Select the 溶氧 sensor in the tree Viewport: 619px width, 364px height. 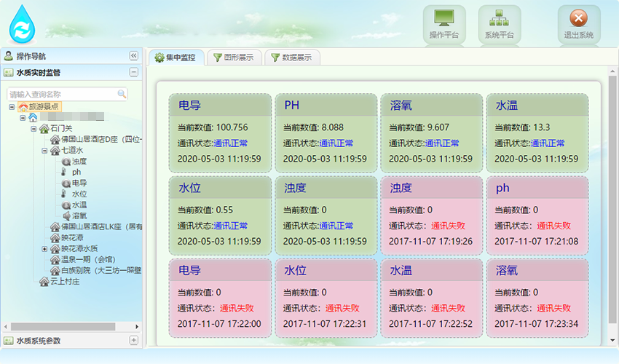click(x=79, y=215)
